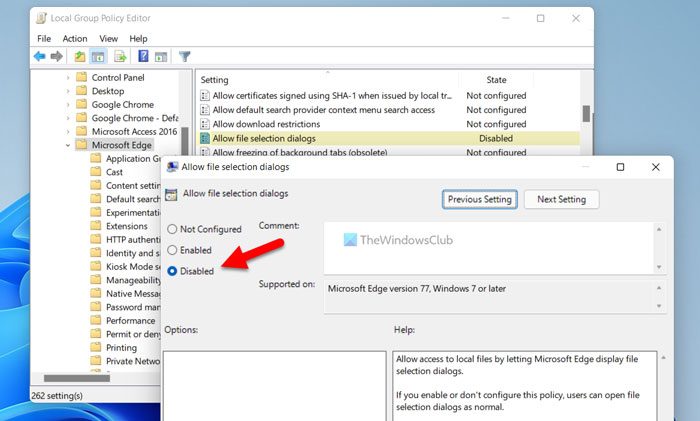Select Allow freezing of background tabs policy
Image resolution: width=700 pixels, height=421 pixels.
(388, 151)
